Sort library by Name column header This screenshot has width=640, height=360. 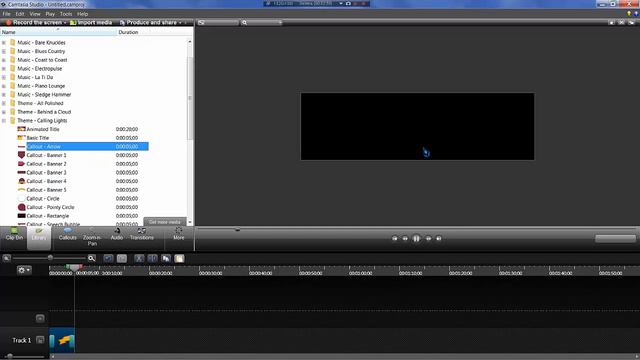[58, 32]
